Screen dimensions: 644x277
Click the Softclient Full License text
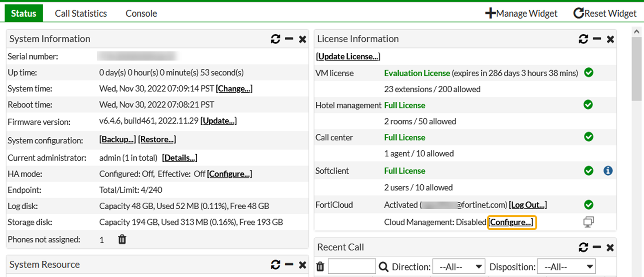click(404, 171)
